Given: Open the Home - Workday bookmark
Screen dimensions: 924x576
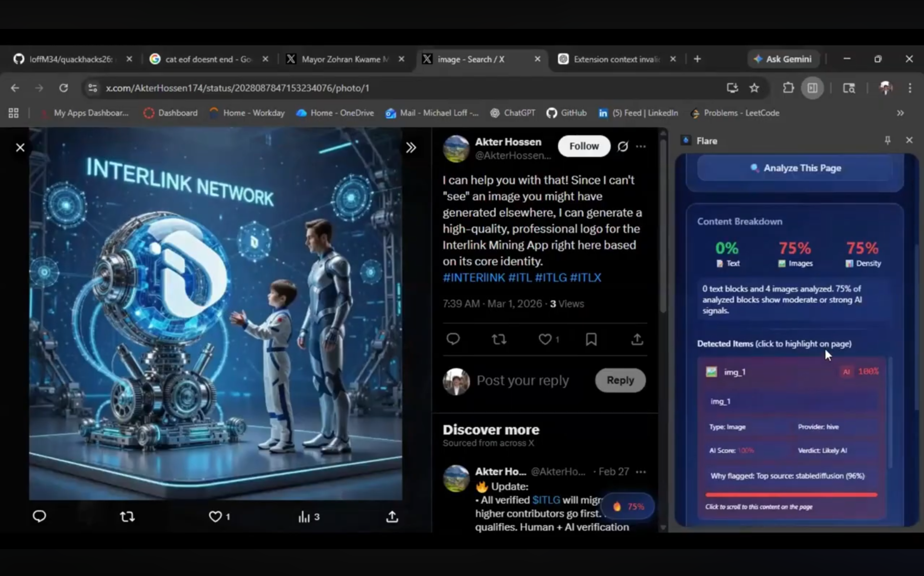Looking at the screenshot, I should coord(247,113).
